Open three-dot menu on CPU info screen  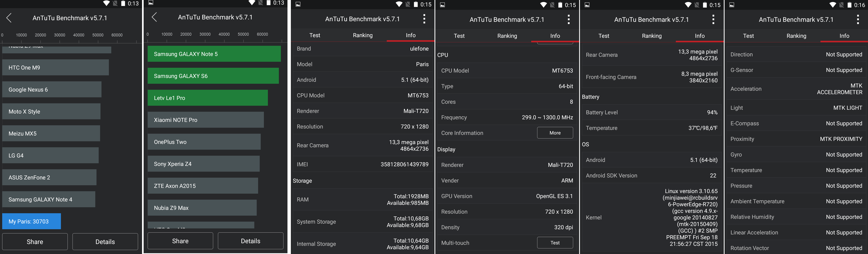pyautogui.click(x=569, y=20)
